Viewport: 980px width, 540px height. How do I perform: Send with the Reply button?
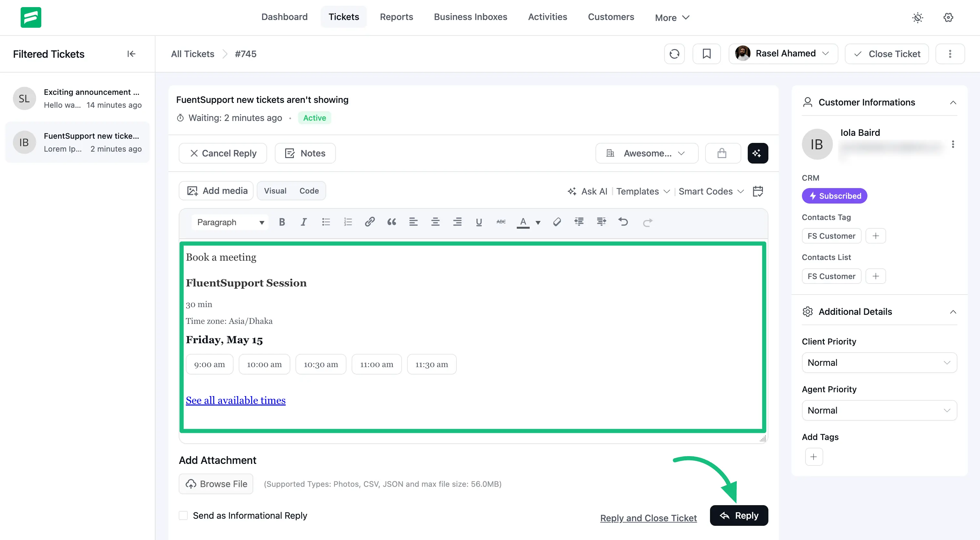[739, 515]
